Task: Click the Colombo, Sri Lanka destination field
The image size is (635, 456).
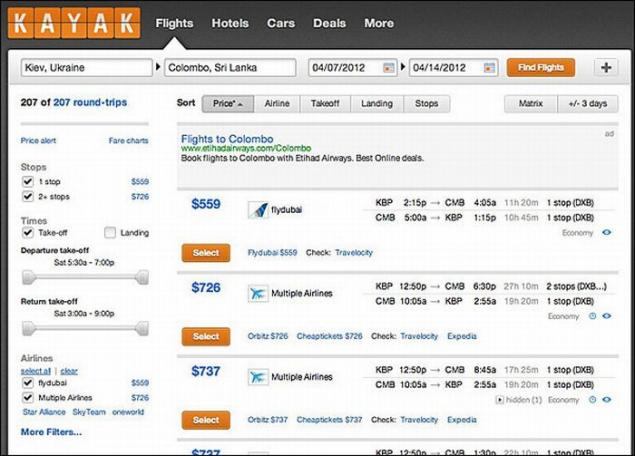Action: (x=230, y=68)
